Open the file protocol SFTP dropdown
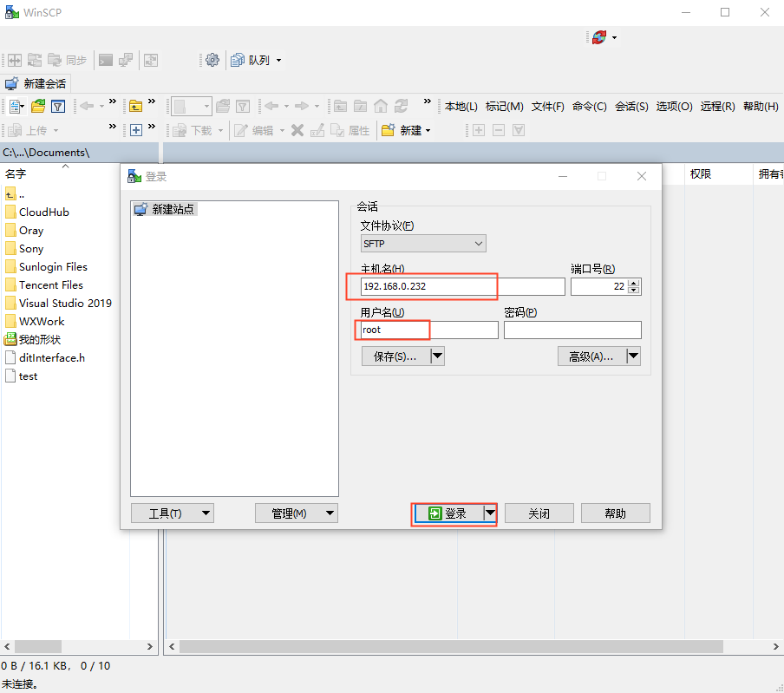Screen dimensions: 784x693 [x=423, y=244]
